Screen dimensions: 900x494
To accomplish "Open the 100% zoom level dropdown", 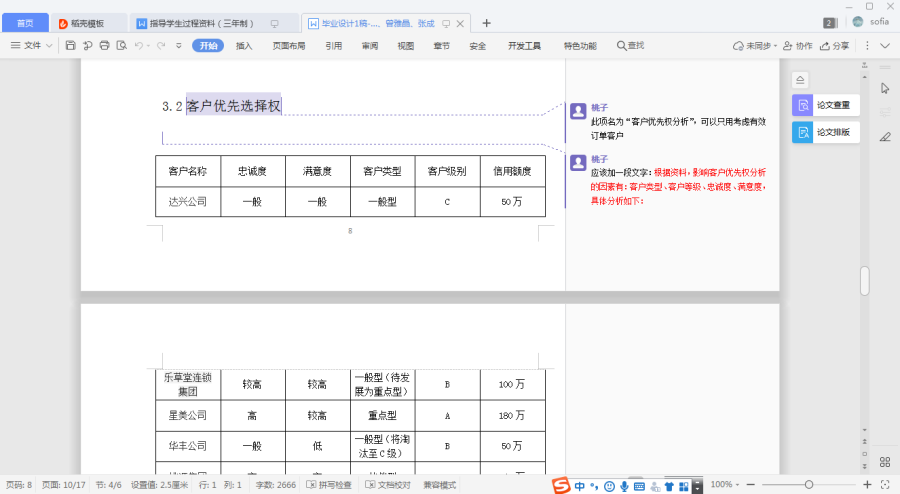I will coord(725,485).
